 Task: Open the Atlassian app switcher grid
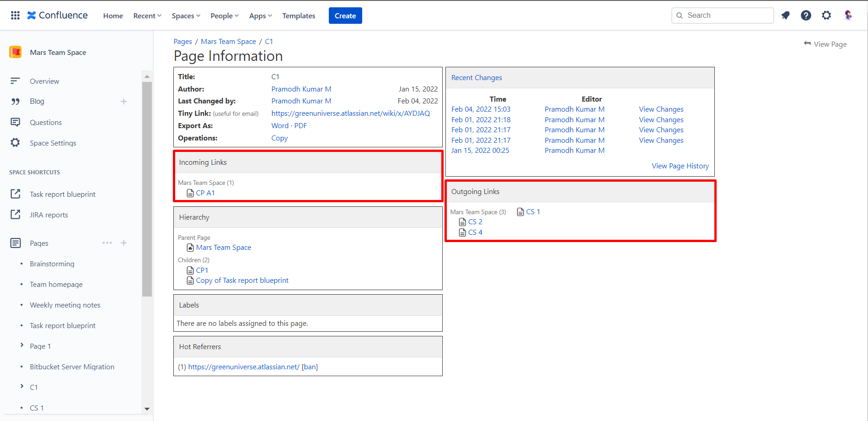click(15, 15)
